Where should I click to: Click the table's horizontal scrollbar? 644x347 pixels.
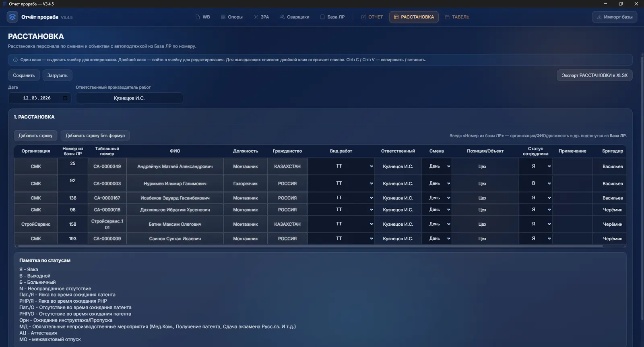310,246
